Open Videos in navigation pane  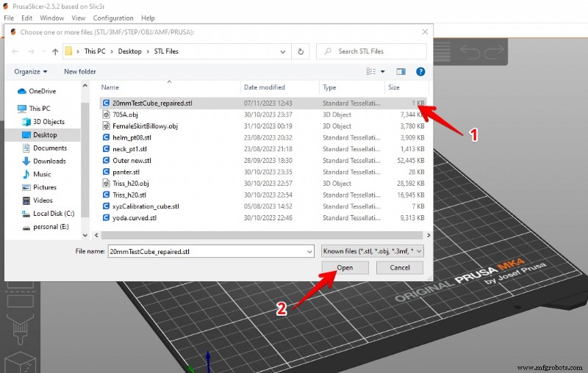tap(37, 200)
